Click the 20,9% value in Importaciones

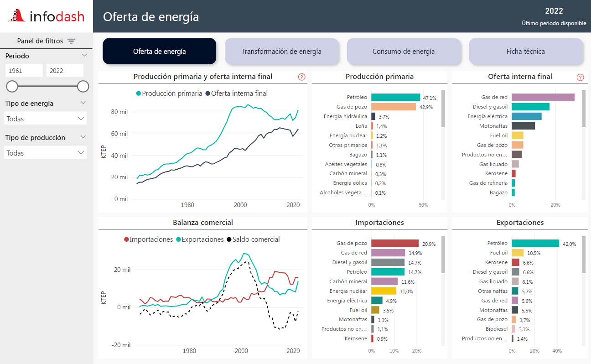(428, 244)
